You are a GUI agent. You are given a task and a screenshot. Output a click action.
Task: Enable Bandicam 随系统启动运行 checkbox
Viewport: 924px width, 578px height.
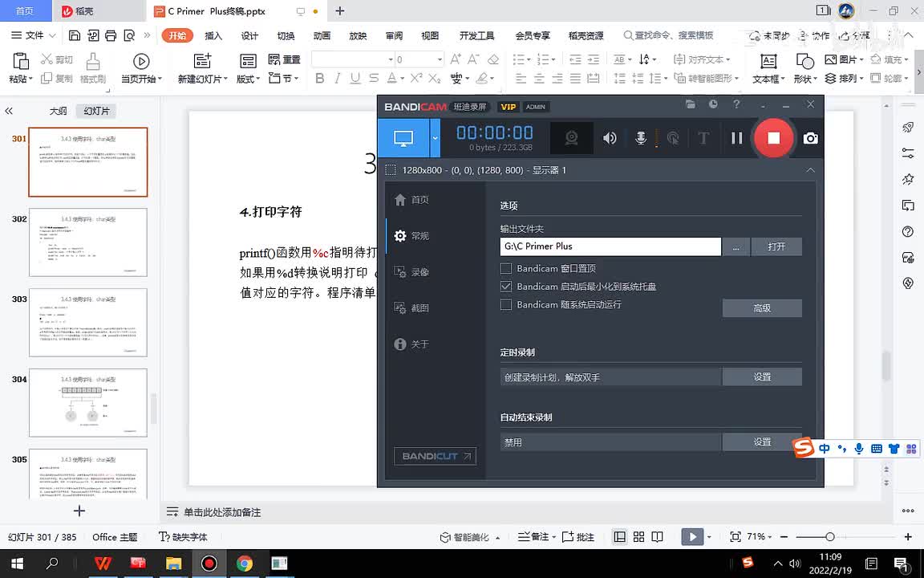(505, 305)
